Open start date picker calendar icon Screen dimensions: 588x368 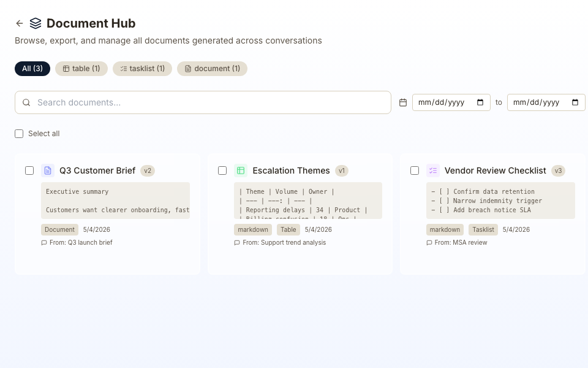click(x=480, y=102)
